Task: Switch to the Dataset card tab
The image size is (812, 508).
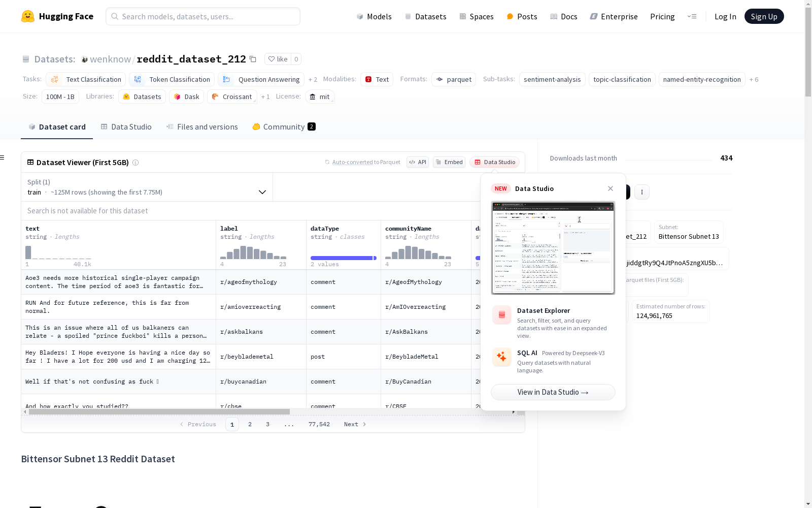Action: tap(57, 127)
